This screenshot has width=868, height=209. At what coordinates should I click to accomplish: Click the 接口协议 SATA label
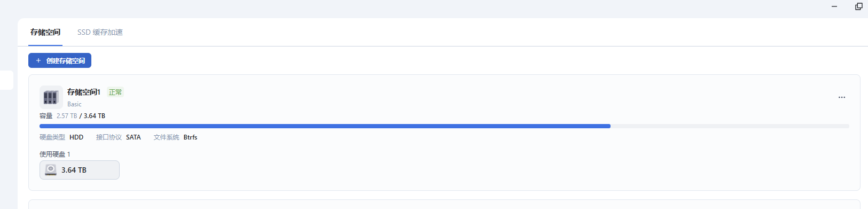(119, 137)
